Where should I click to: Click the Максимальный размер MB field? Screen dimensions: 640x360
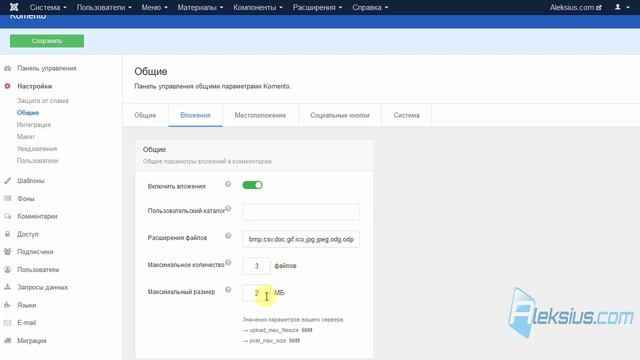pyautogui.click(x=256, y=293)
